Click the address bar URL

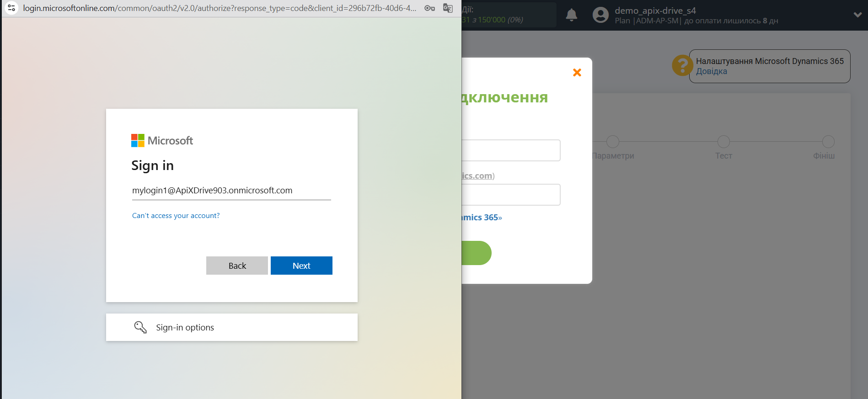[x=220, y=8]
